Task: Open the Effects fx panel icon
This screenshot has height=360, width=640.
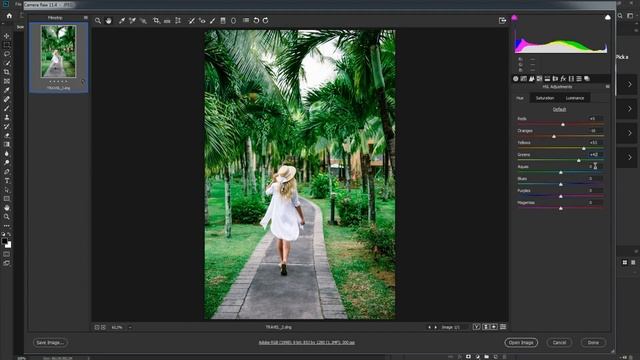Action: click(x=563, y=79)
